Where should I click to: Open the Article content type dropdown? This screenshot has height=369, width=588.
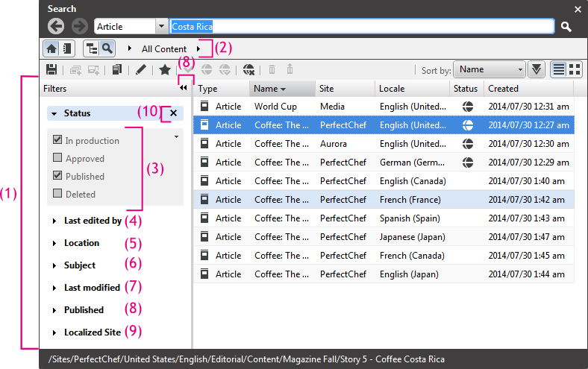coord(161,27)
